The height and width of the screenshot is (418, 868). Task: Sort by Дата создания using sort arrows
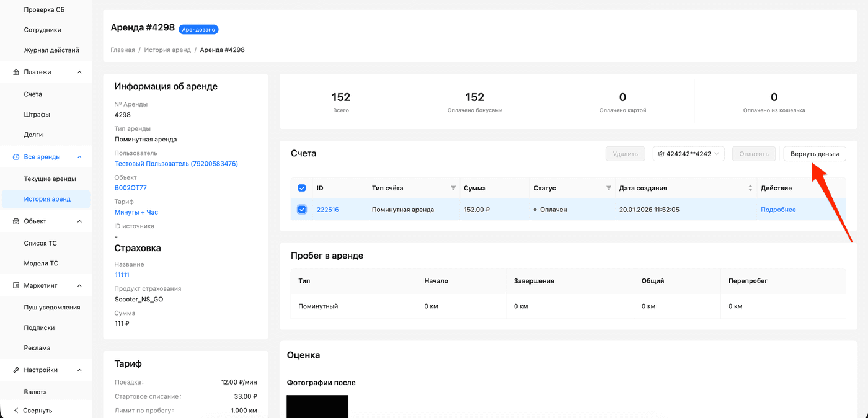coord(750,189)
